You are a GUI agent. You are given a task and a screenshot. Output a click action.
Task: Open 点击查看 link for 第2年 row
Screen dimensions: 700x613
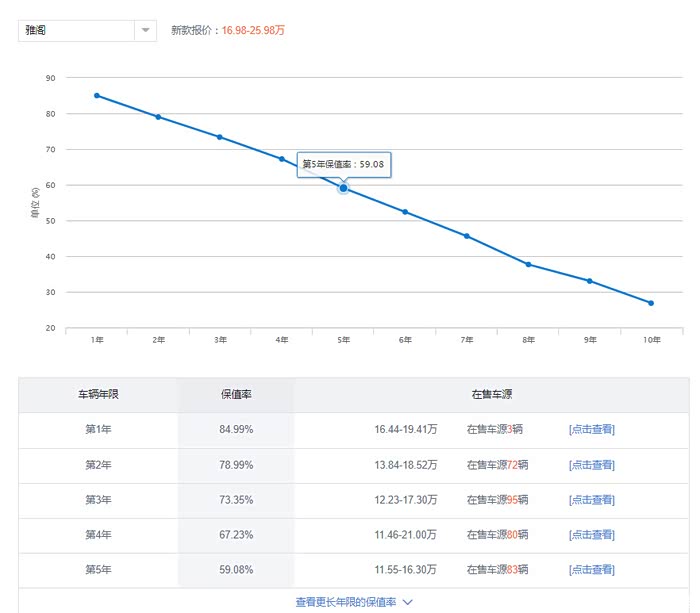click(x=592, y=465)
